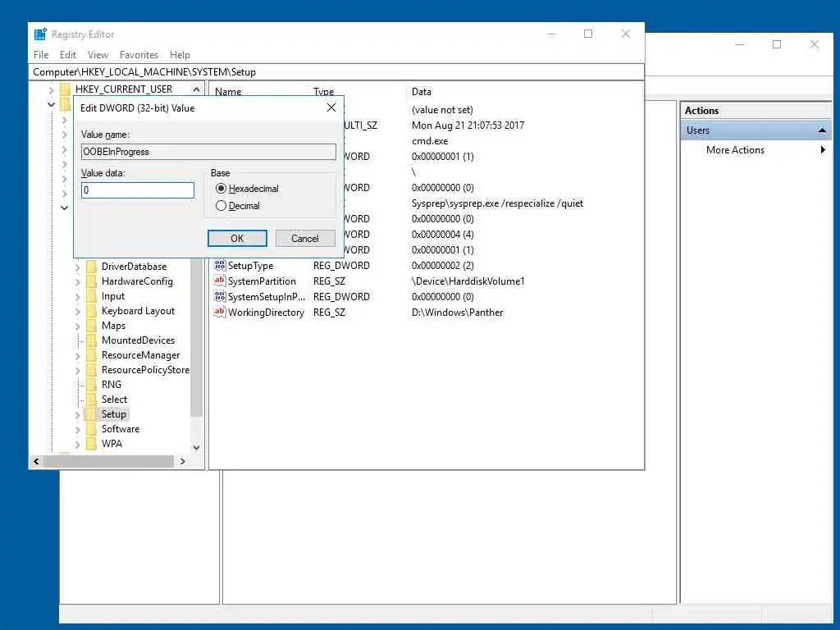Screen dimensions: 840x630
Task: Open the Help menu
Action: [180, 55]
